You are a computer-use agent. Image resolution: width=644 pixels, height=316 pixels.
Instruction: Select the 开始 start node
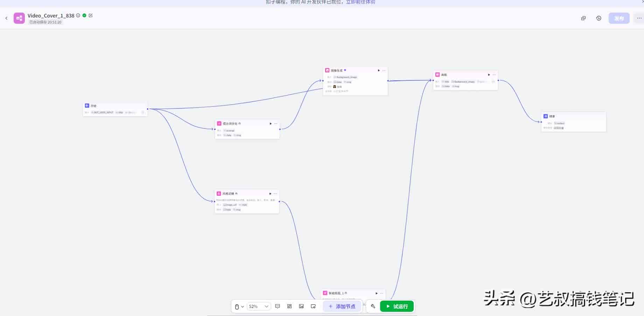click(x=115, y=109)
